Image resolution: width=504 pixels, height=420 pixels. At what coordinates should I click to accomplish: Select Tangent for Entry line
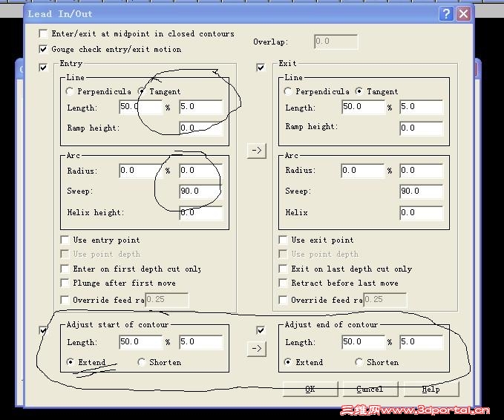point(141,91)
